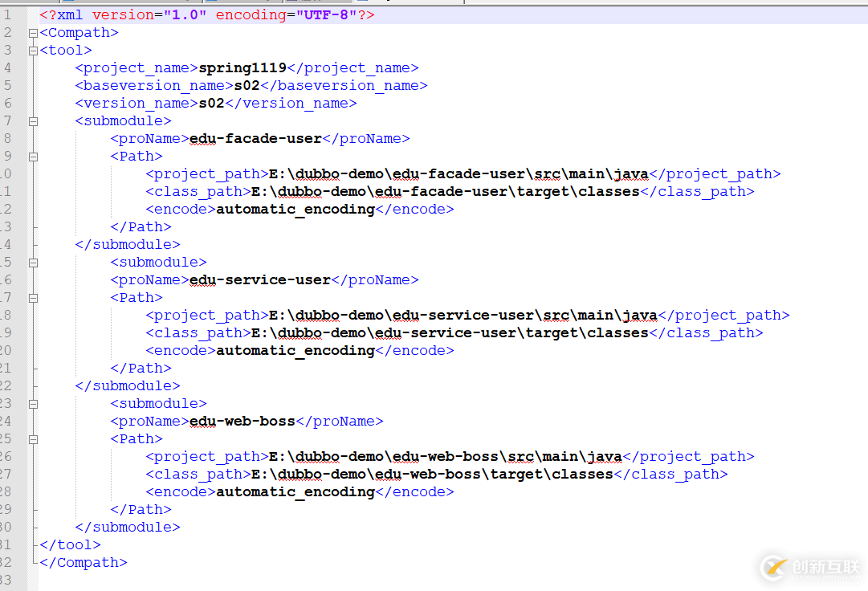Click project_path ending edu-web-boss\src\main\java

pos(446,457)
